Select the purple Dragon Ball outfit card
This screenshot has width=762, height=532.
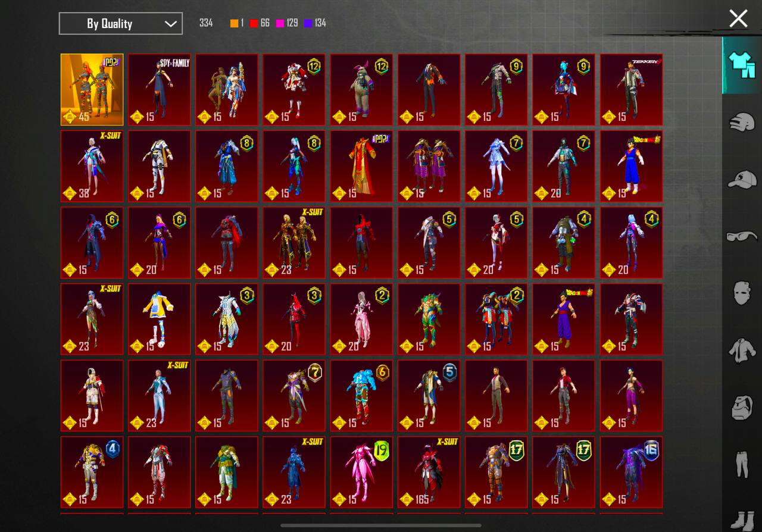pos(564,319)
